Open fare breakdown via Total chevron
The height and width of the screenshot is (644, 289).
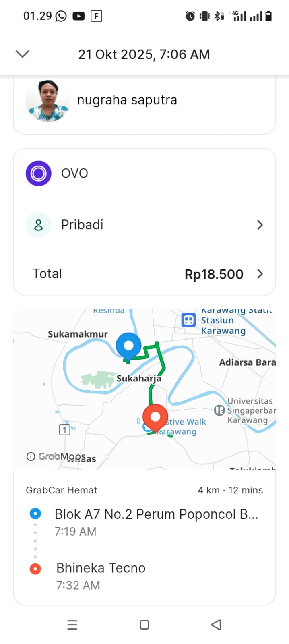point(260,274)
